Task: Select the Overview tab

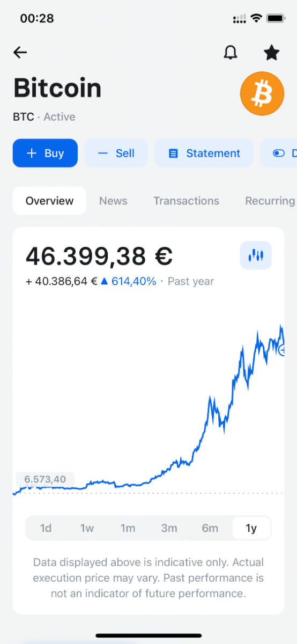Action: tap(49, 201)
